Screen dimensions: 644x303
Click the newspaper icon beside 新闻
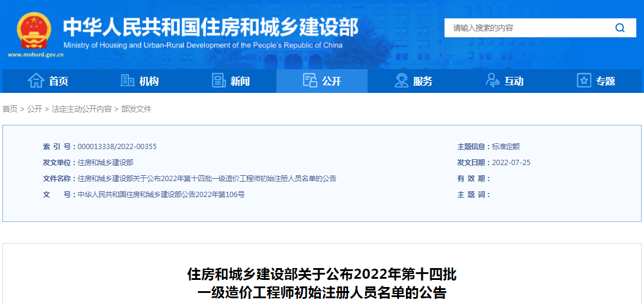point(218,80)
